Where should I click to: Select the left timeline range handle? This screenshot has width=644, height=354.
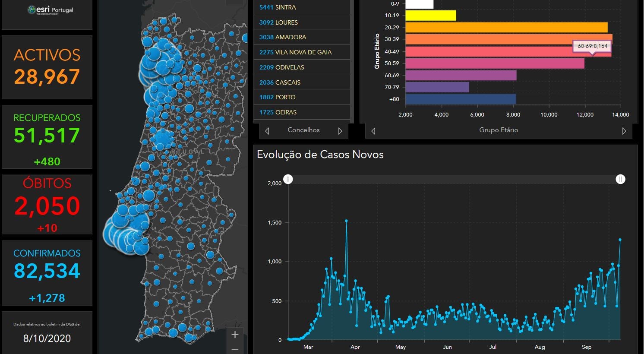click(288, 179)
